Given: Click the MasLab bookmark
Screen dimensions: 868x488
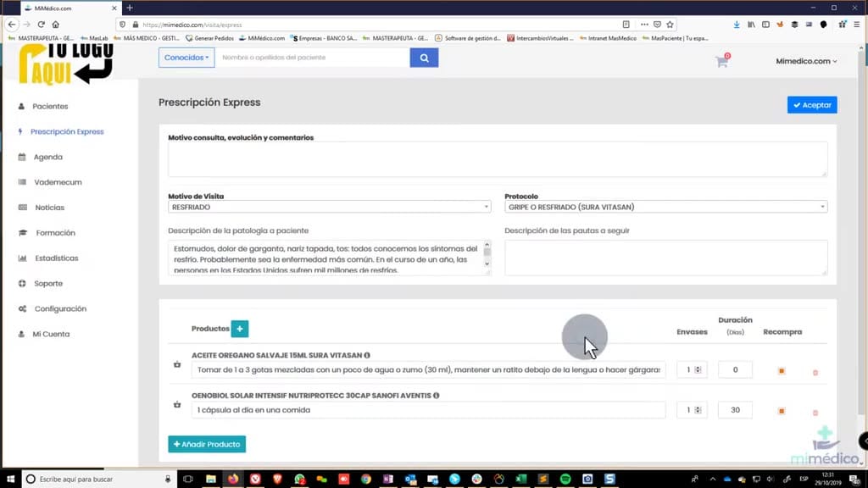Looking at the screenshot, I should pyautogui.click(x=94, y=38).
